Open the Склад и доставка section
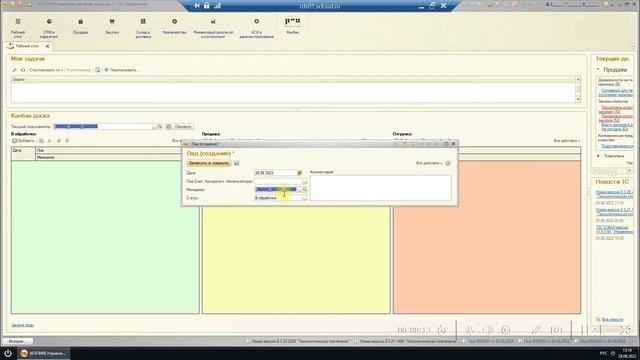Viewport: 640px width, 360px height. point(143,27)
